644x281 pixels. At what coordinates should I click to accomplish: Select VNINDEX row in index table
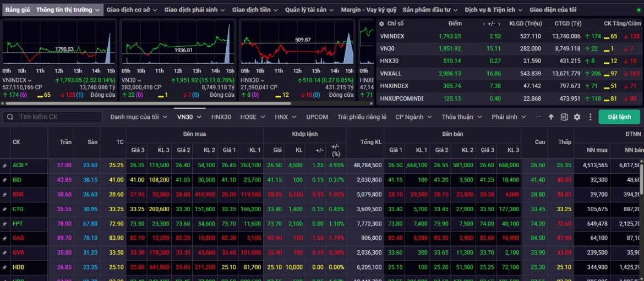(x=509, y=36)
